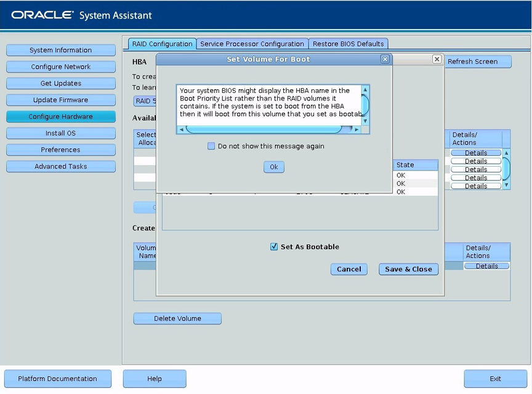Close the outer volume dialog with X
The height and width of the screenshot is (394, 532).
437,59
